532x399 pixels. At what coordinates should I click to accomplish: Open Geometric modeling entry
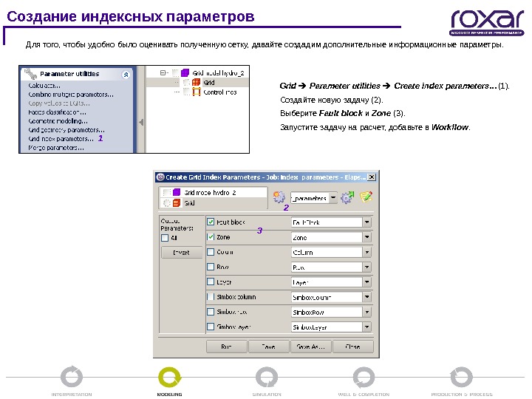(x=58, y=120)
